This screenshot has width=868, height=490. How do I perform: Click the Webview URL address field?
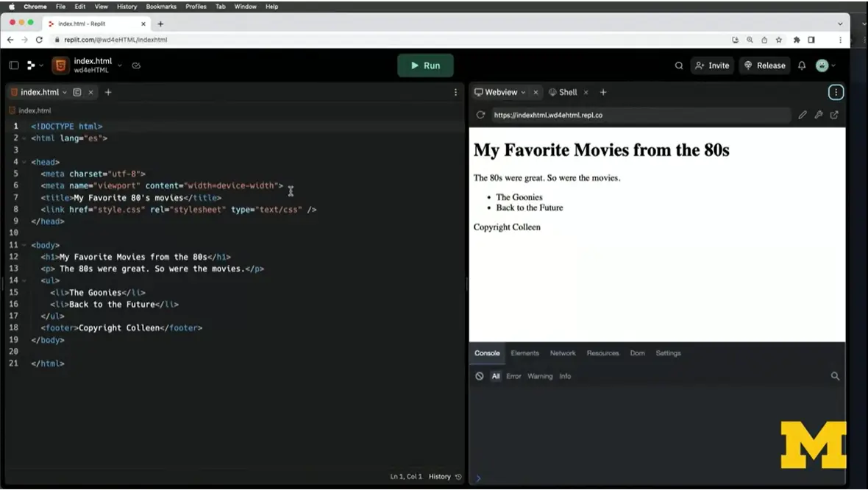coord(640,115)
